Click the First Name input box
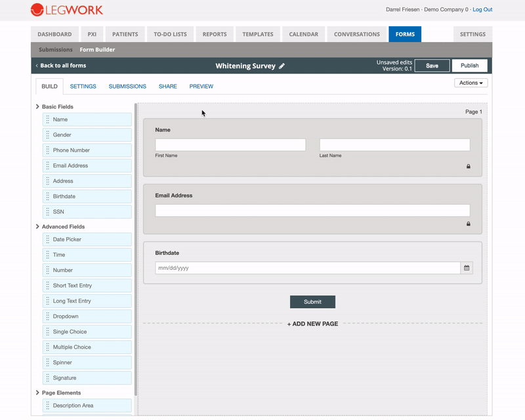 [230, 145]
